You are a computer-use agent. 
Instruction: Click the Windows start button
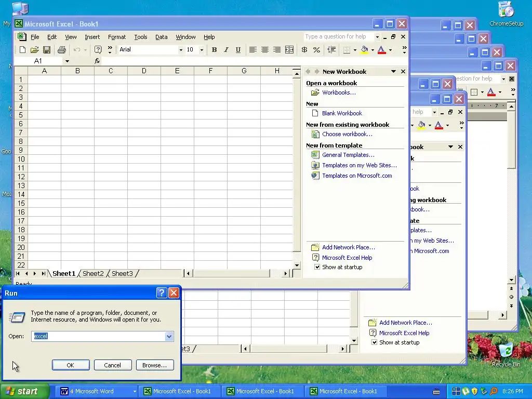24,391
